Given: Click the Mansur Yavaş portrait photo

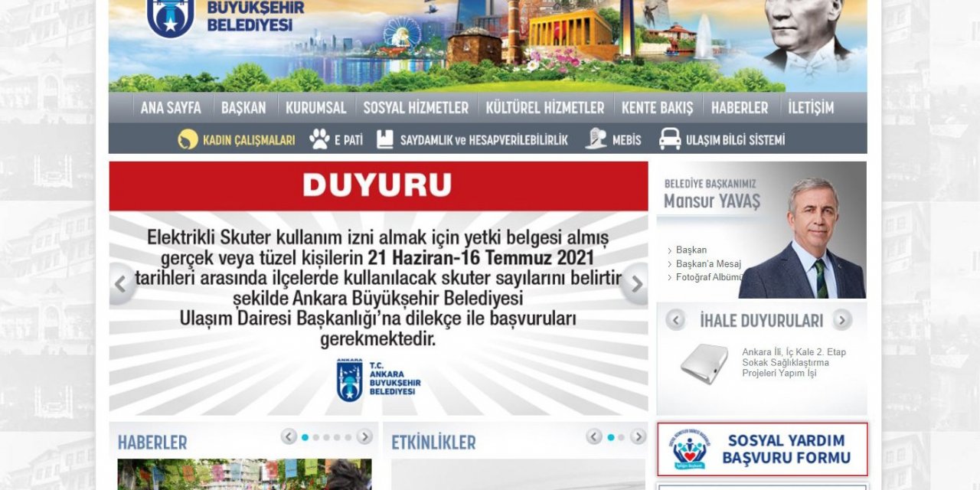Looking at the screenshot, I should tap(804, 238).
